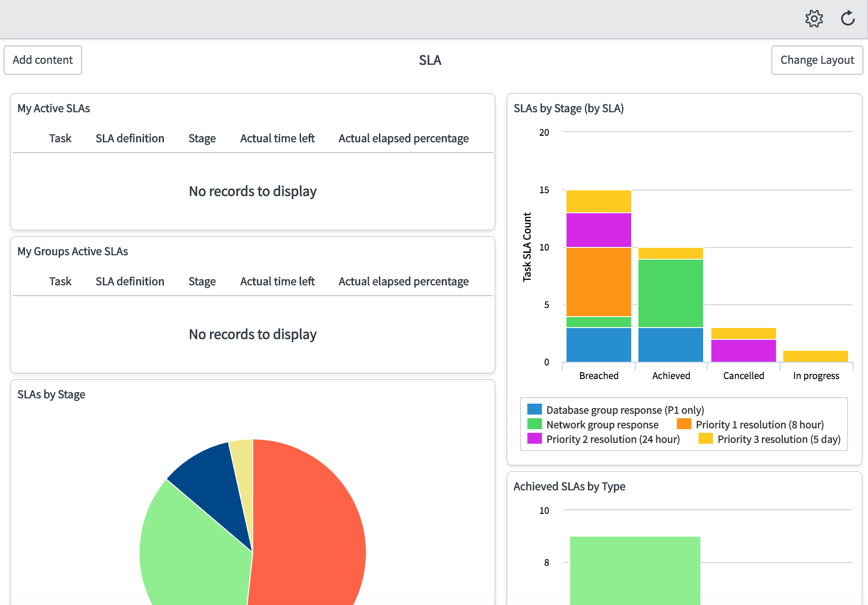Image resolution: width=868 pixels, height=605 pixels.
Task: Sort My Active SLAs by Actual time left
Action: tap(277, 138)
